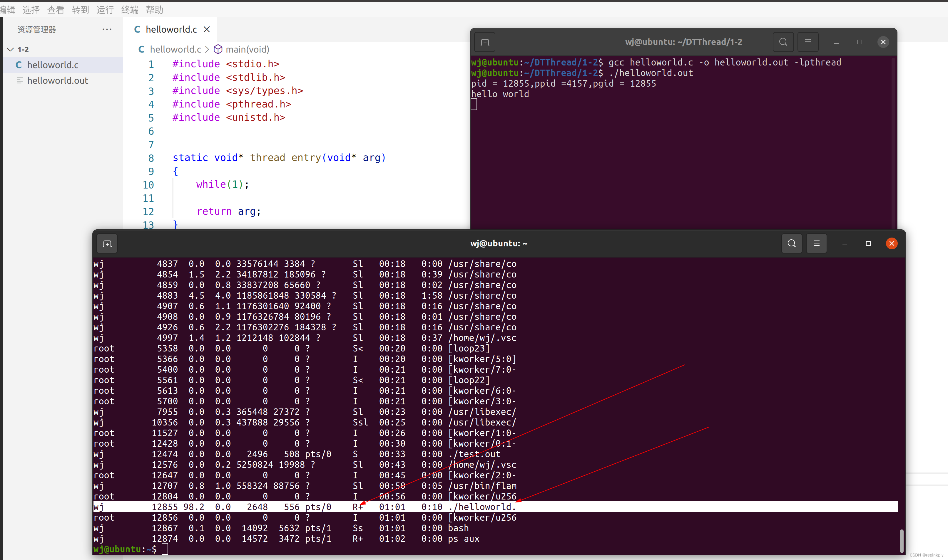Image resolution: width=948 pixels, height=560 pixels.
Task: Open the 终端 menu
Action: coord(130,10)
